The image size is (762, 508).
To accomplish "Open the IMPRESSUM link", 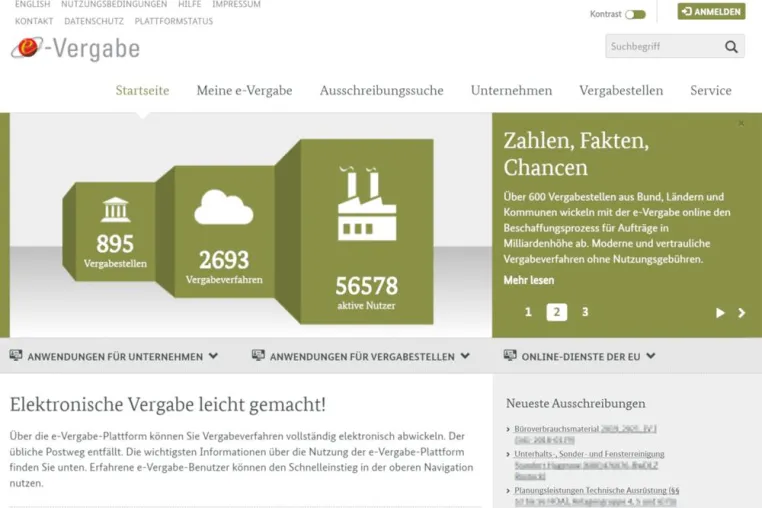I will [x=236, y=4].
